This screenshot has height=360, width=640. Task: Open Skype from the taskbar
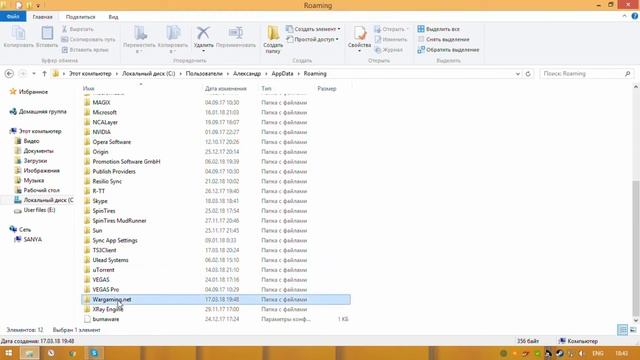[x=94, y=353]
